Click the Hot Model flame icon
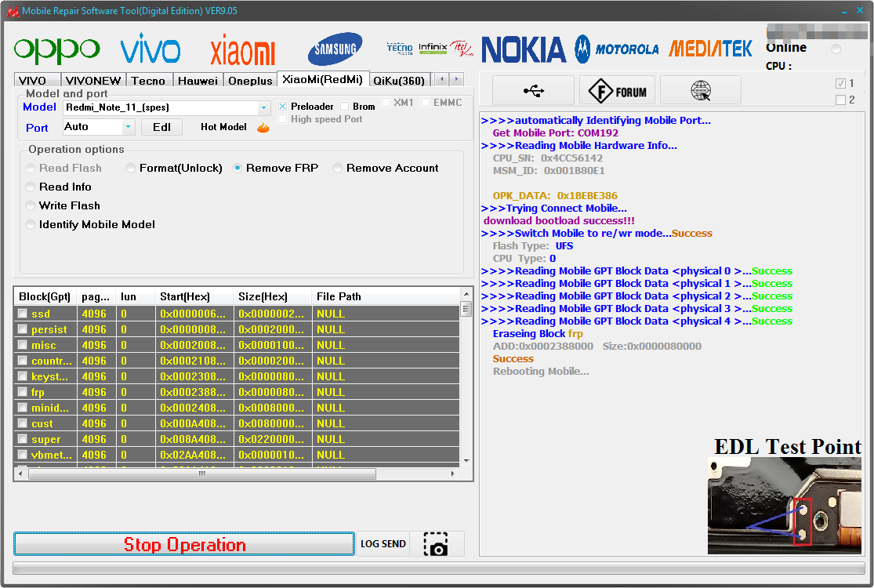This screenshot has width=874, height=588. point(263,128)
